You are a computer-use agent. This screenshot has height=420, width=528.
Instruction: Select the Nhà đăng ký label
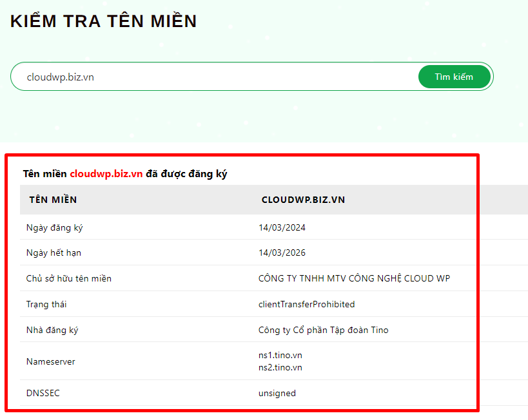coord(52,330)
